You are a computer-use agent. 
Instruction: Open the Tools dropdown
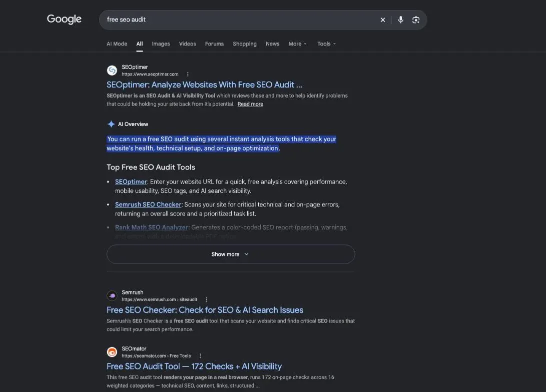pos(327,44)
